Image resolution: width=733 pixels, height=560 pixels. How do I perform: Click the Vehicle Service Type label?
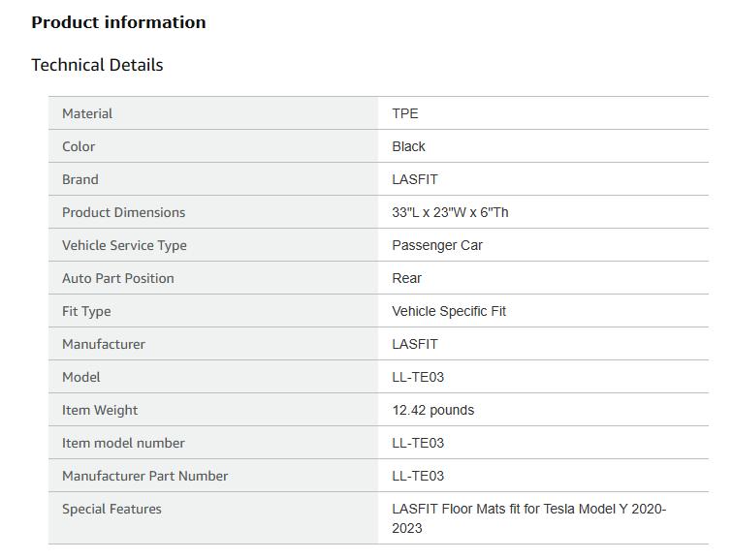pyautogui.click(x=124, y=245)
